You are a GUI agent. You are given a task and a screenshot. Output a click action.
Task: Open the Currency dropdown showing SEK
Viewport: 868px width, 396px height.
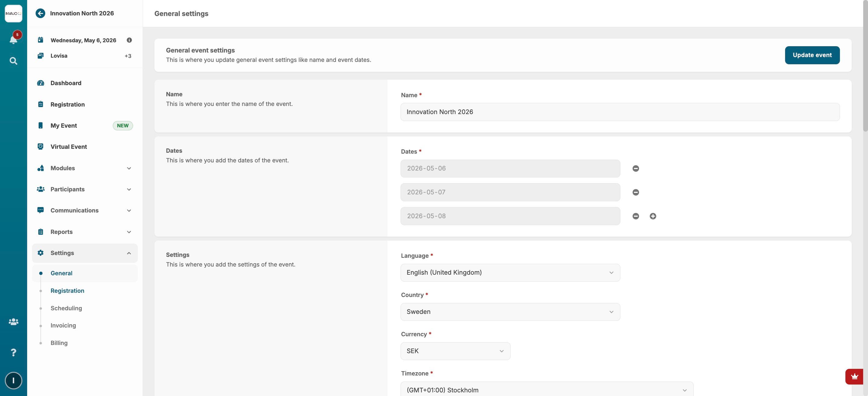click(x=455, y=351)
